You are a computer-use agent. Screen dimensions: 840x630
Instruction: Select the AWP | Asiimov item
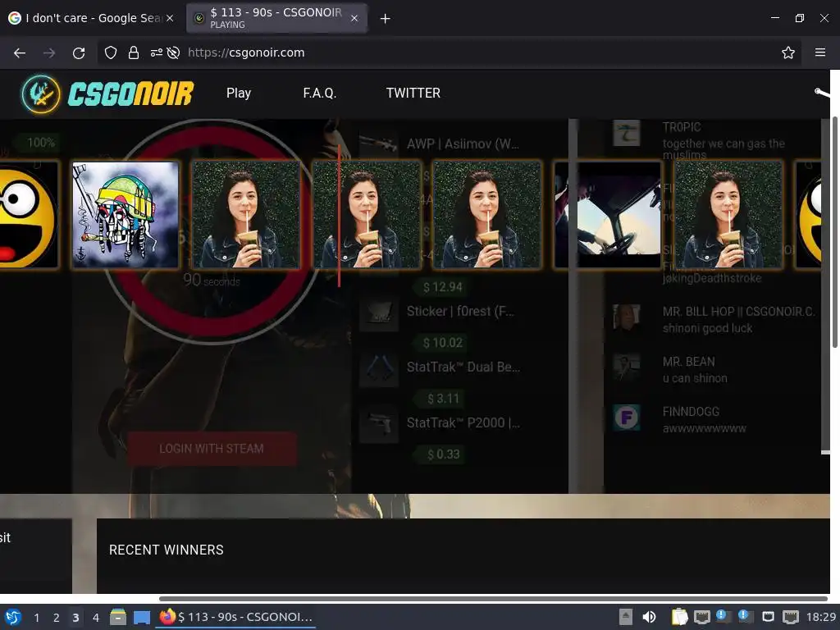[x=463, y=144]
